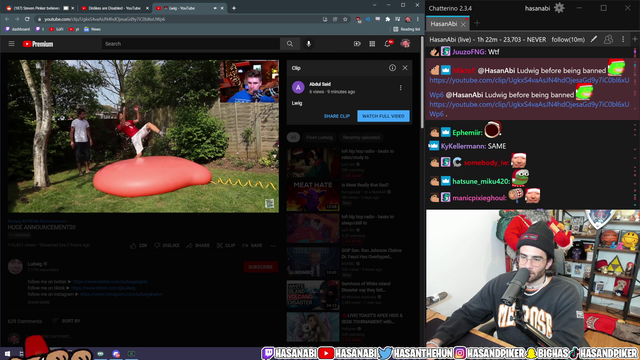The height and width of the screenshot is (360, 640).
Task: Open Chrome three-dot menu
Action: coord(418,19)
